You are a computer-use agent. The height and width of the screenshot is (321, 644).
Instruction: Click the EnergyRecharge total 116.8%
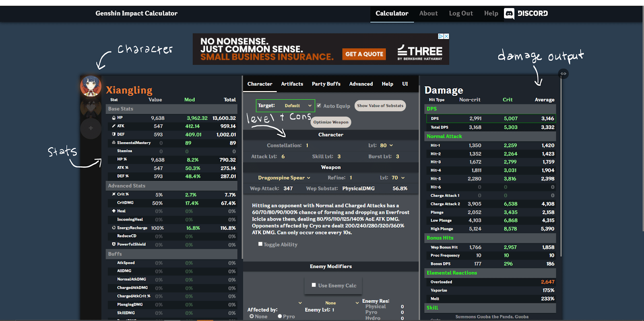pyautogui.click(x=228, y=228)
